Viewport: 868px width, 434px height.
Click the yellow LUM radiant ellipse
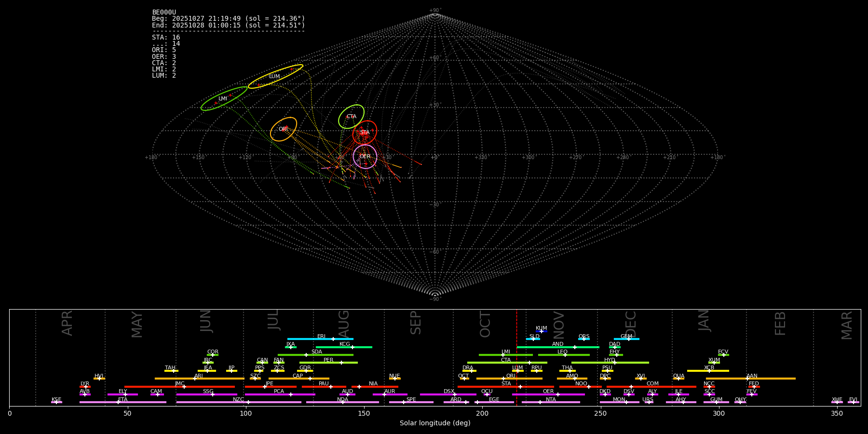click(x=275, y=76)
